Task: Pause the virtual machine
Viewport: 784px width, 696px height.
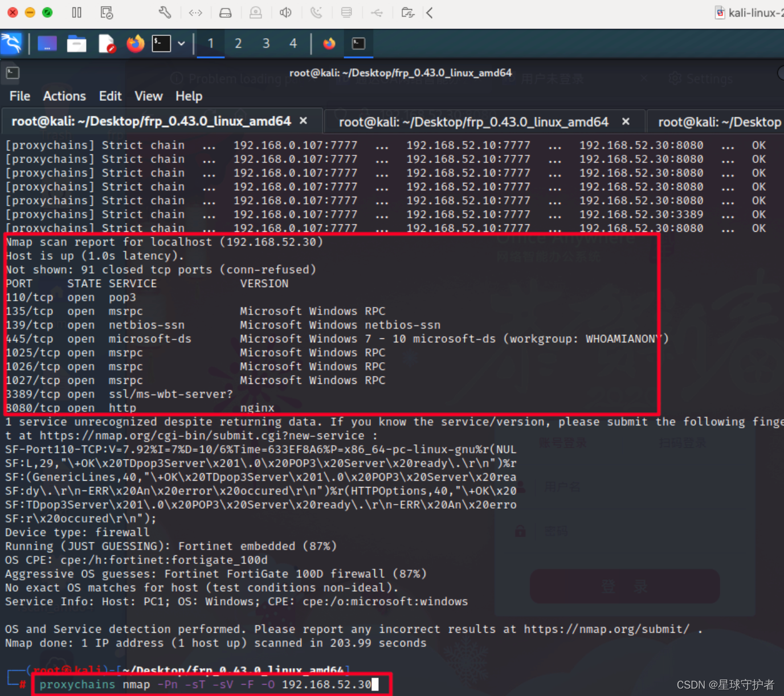Action: pos(76,13)
